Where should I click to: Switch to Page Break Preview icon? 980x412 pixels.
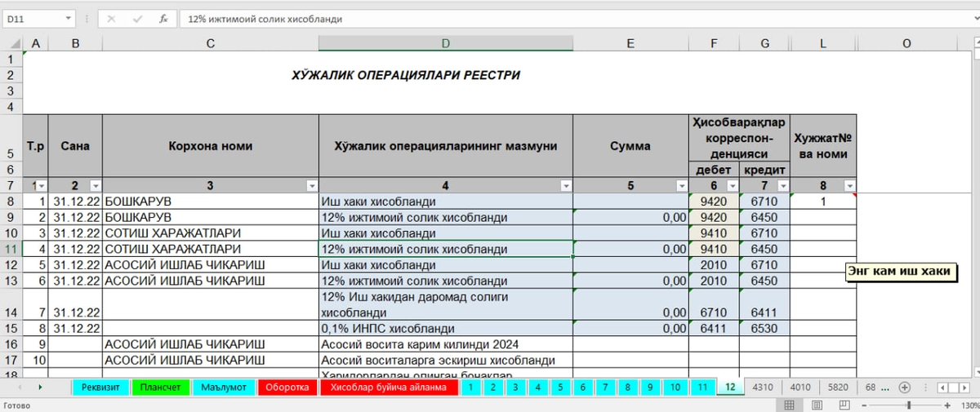(x=845, y=405)
